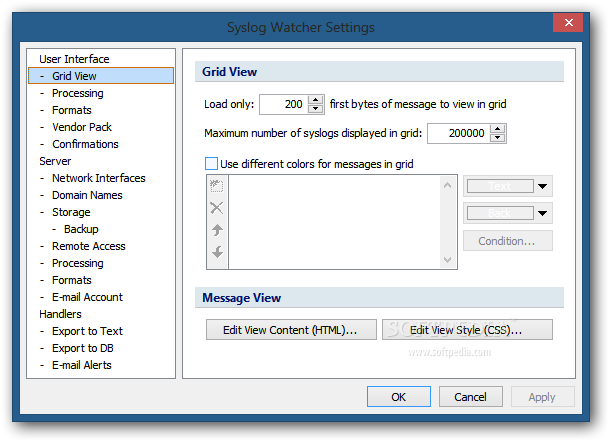This screenshot has height=442, width=610.
Task: Select E-mail Alerts handler
Action: point(82,365)
